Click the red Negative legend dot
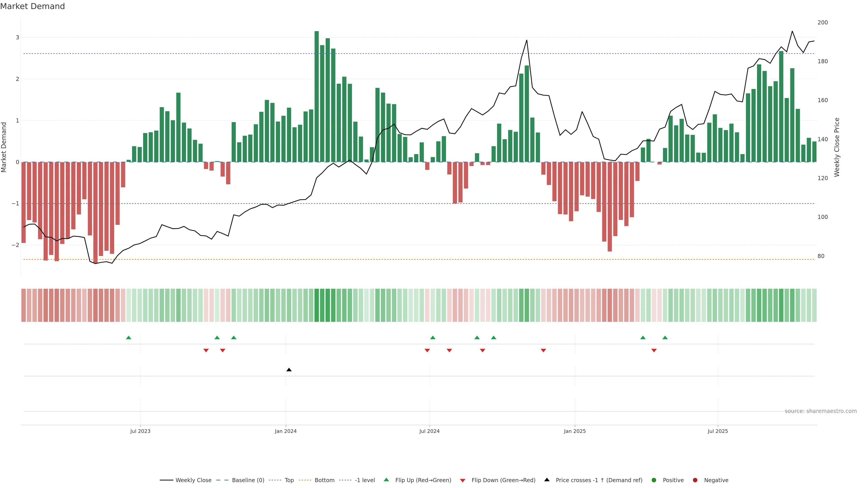The width and height of the screenshot is (868, 488). (695, 480)
